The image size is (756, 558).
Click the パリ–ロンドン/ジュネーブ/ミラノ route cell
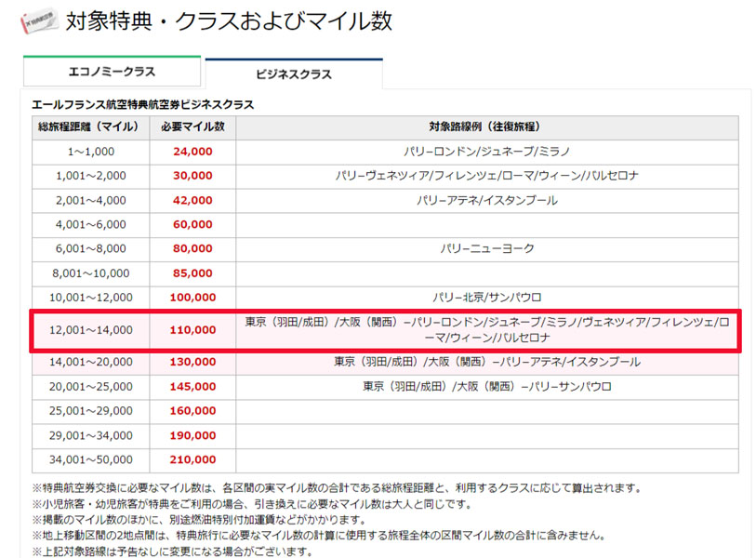tap(487, 152)
